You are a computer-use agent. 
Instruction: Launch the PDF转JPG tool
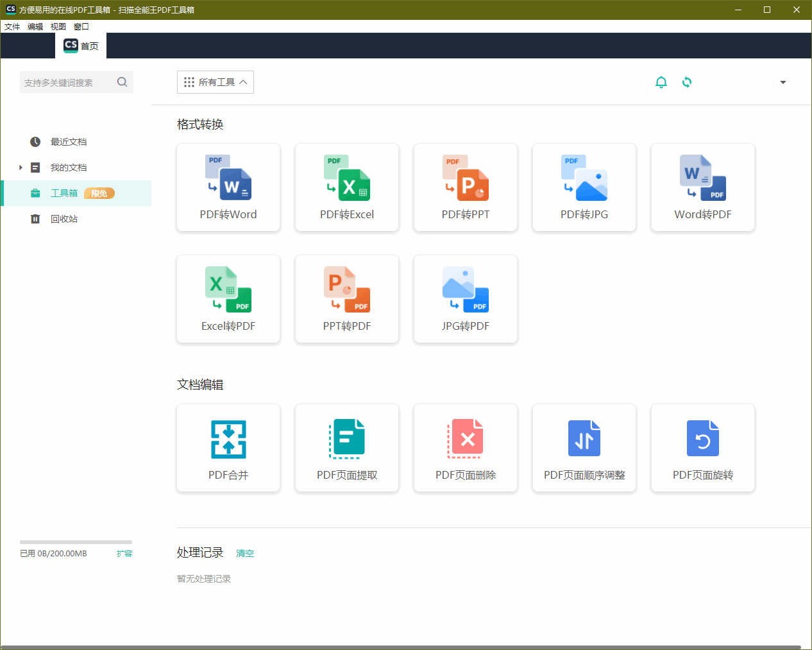(x=584, y=187)
